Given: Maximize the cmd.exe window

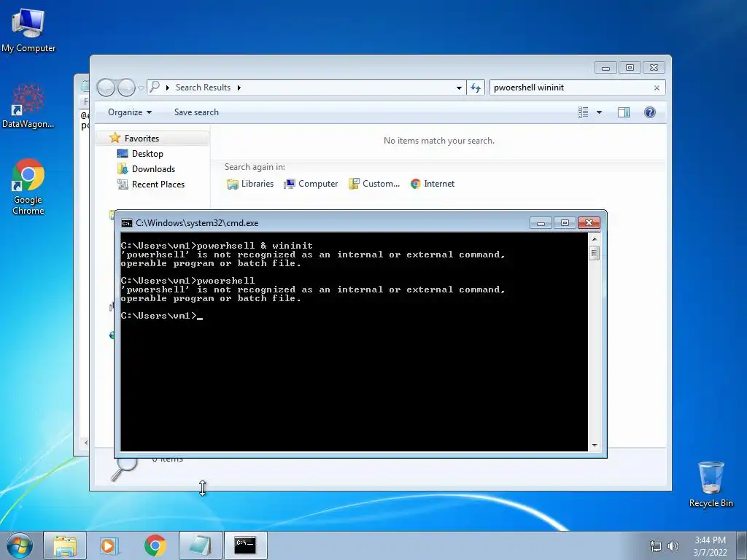Looking at the screenshot, I should 565,223.
